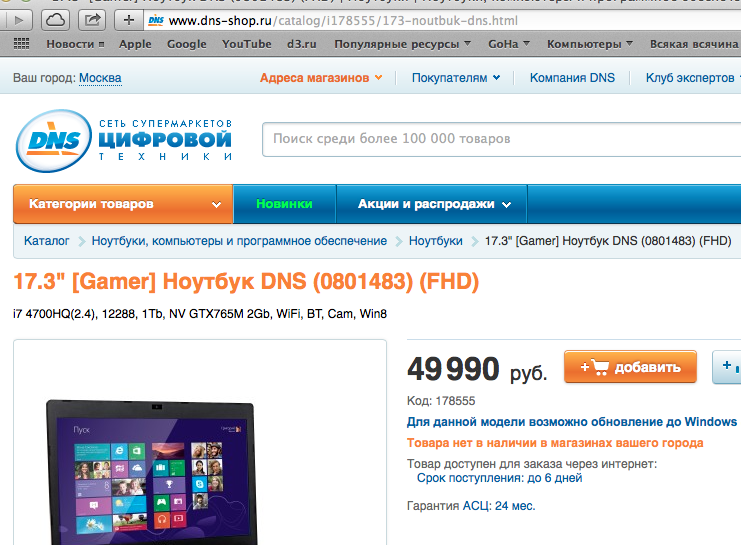741x545 pixels.
Task: Click the Share button in Safari toolbar
Action: 92,20
